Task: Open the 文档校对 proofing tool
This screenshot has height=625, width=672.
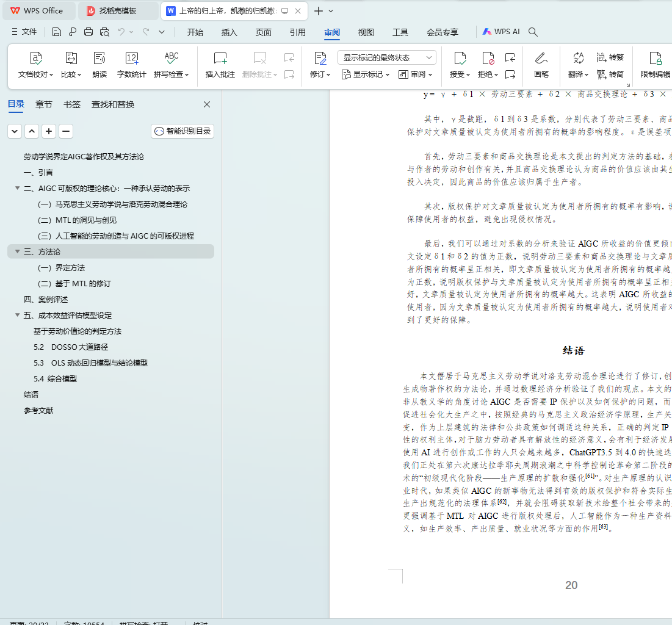Action: pos(35,65)
